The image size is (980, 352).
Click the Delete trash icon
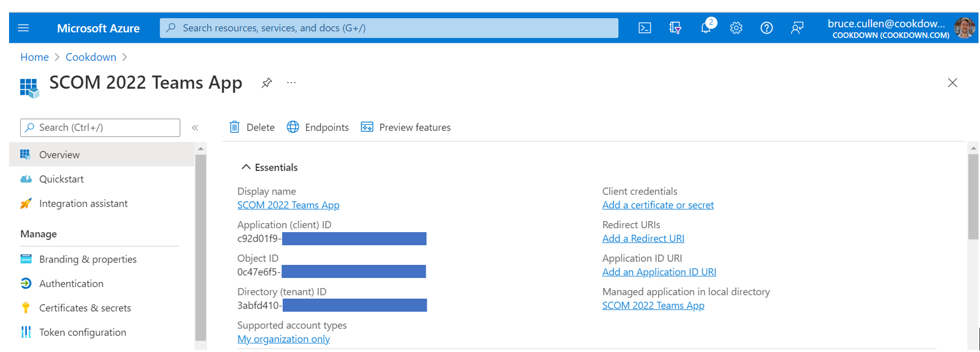pos(234,127)
